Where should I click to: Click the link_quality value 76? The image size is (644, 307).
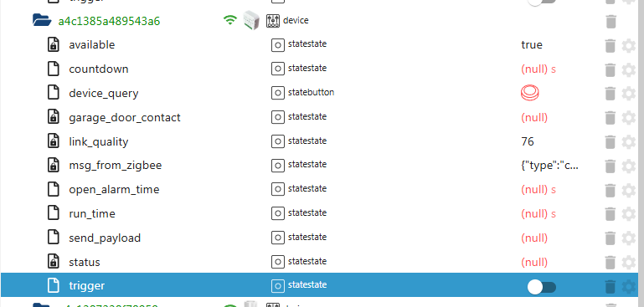528,142
